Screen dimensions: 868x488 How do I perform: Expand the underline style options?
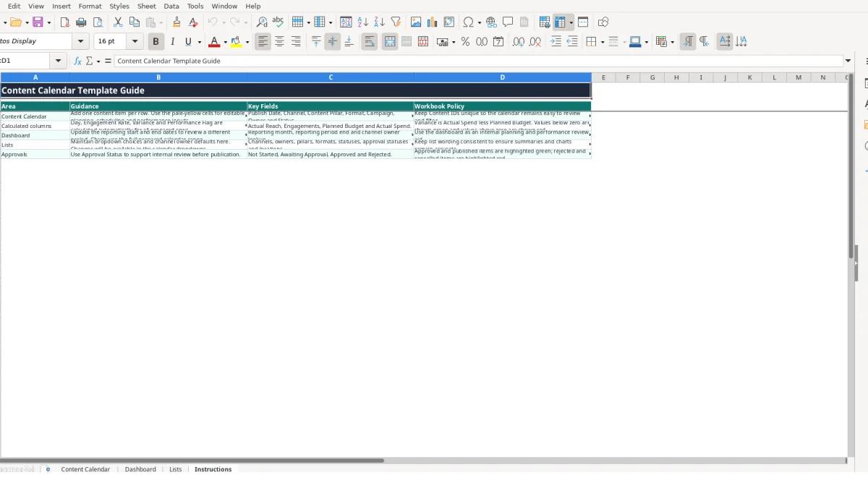pos(199,42)
